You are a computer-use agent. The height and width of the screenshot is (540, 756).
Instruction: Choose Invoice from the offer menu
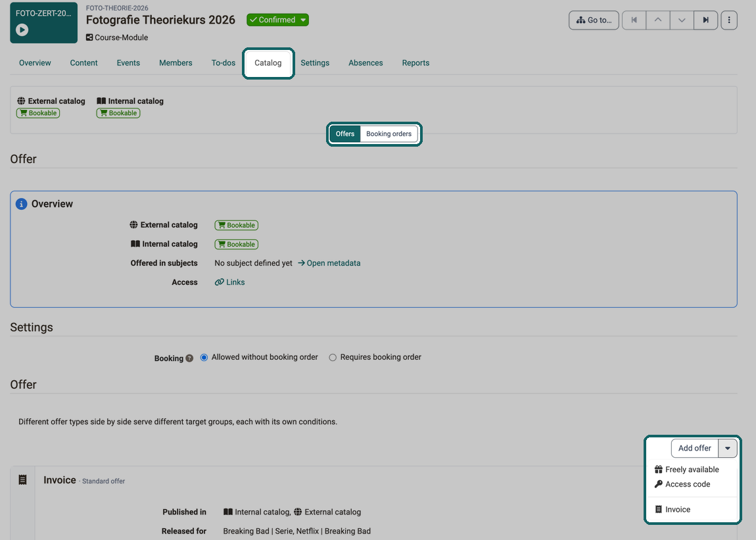tap(673, 510)
